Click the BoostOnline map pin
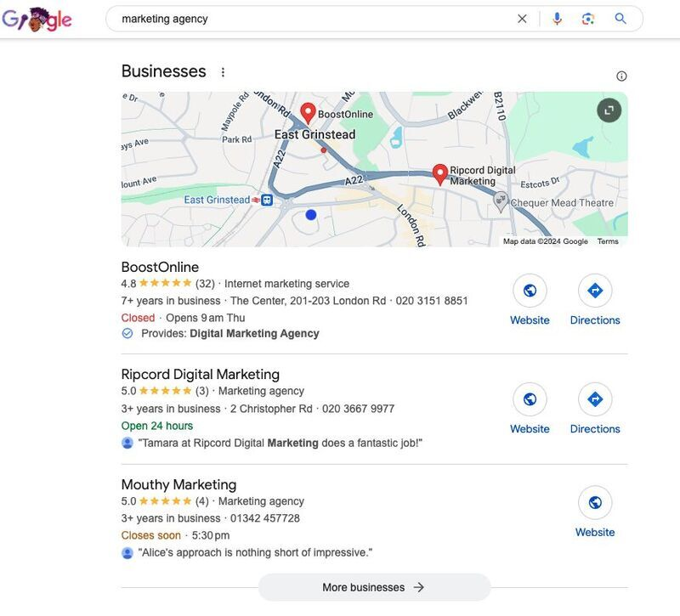Screen dimensions: 680x616 [308, 113]
